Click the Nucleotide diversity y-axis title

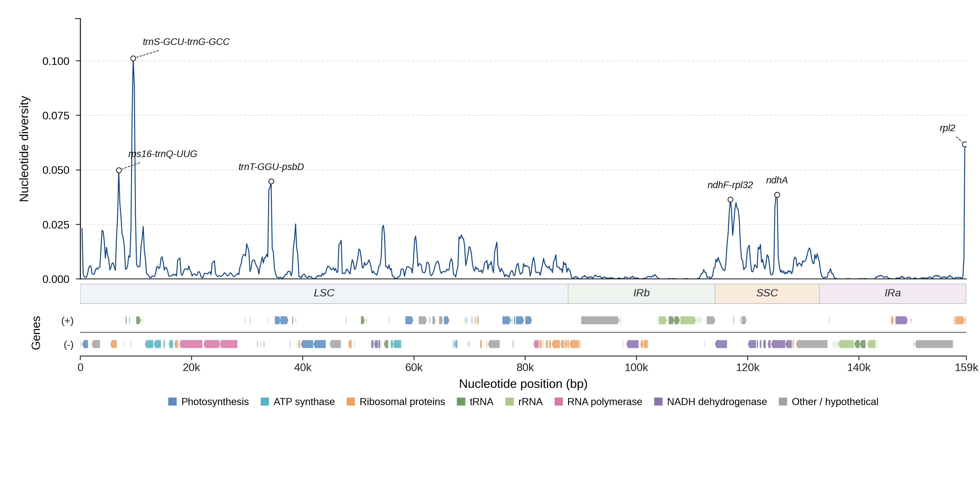coord(24,149)
